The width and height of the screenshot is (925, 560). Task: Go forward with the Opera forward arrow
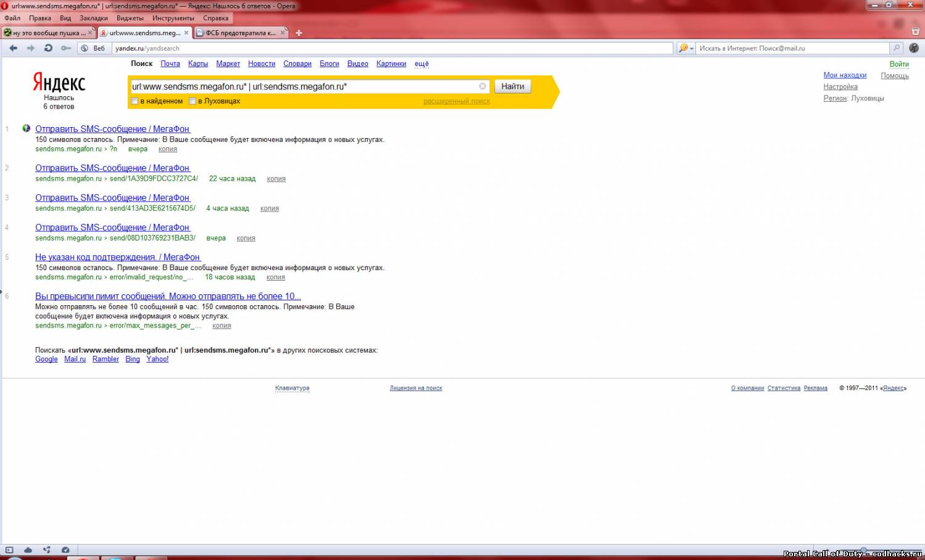click(31, 48)
